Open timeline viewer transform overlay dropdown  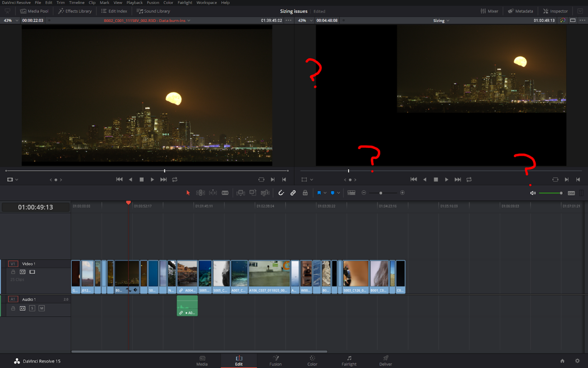[312, 180]
